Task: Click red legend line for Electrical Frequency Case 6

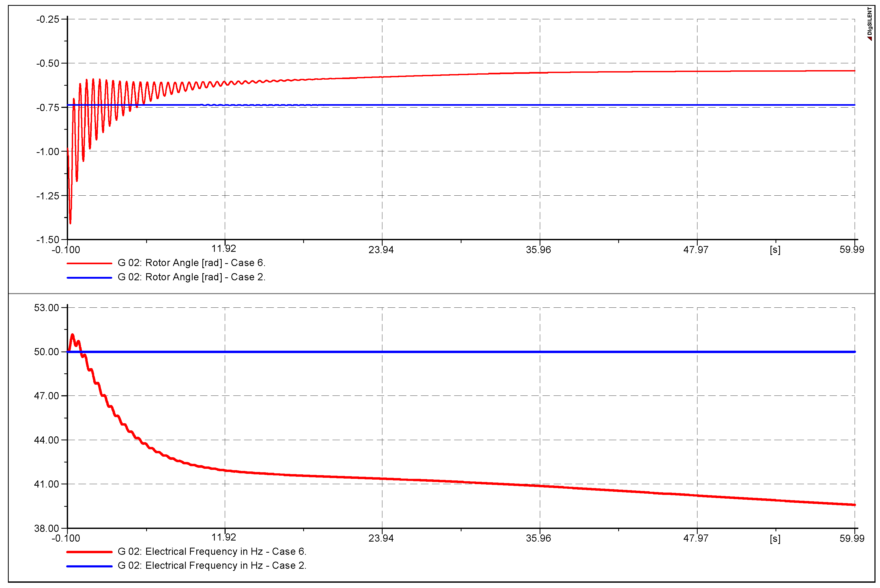Action: [89, 552]
